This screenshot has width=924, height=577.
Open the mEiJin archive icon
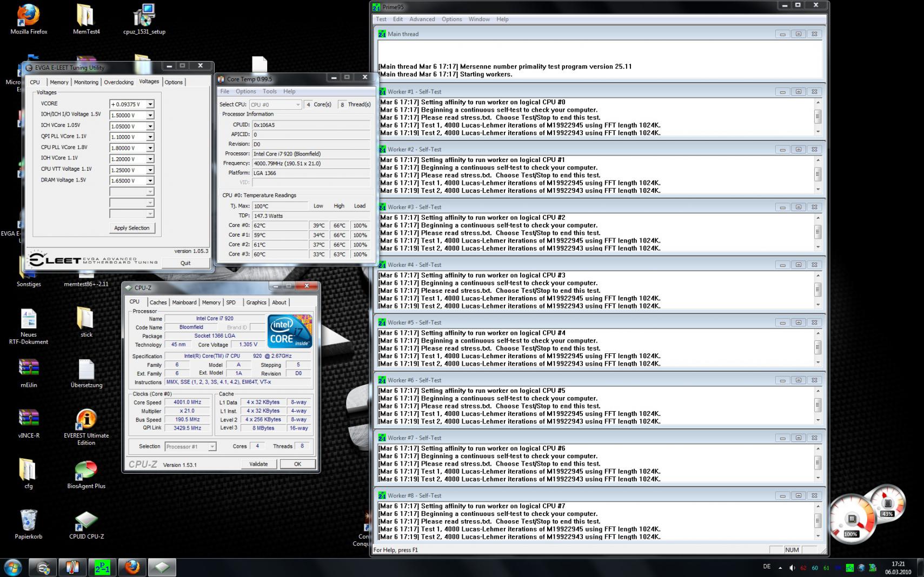point(29,373)
